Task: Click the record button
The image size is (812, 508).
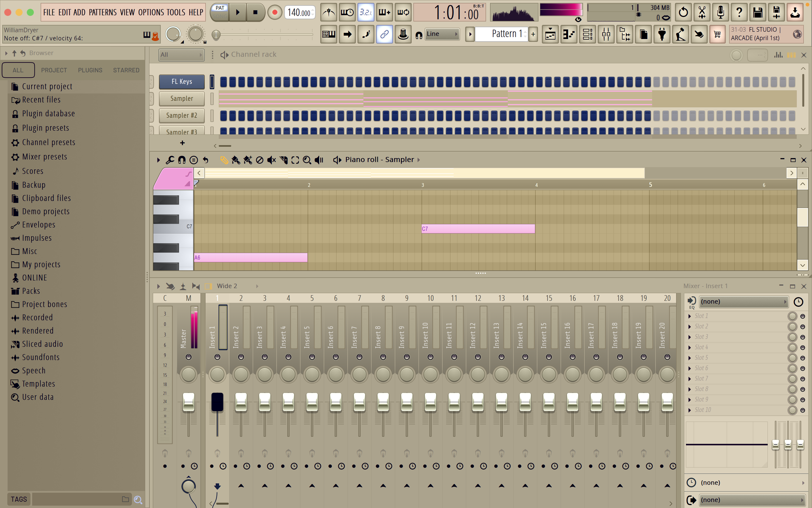Action: 274,13
